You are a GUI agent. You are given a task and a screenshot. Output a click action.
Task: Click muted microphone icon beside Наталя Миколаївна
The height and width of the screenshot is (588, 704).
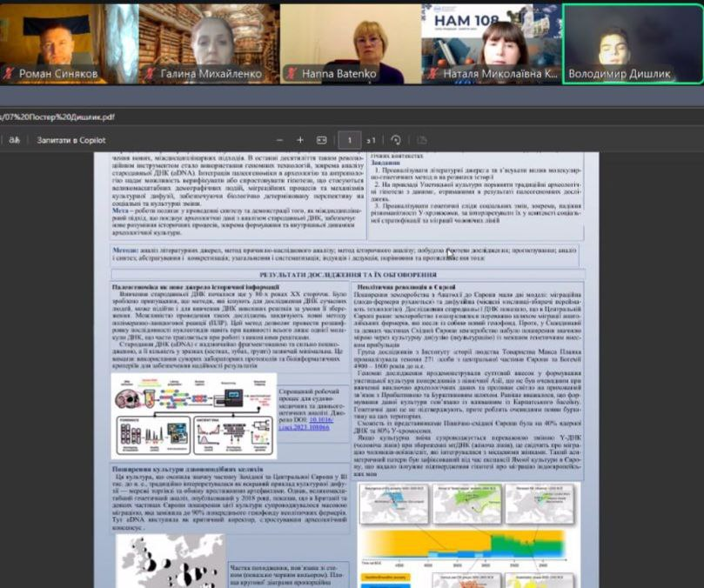432,74
